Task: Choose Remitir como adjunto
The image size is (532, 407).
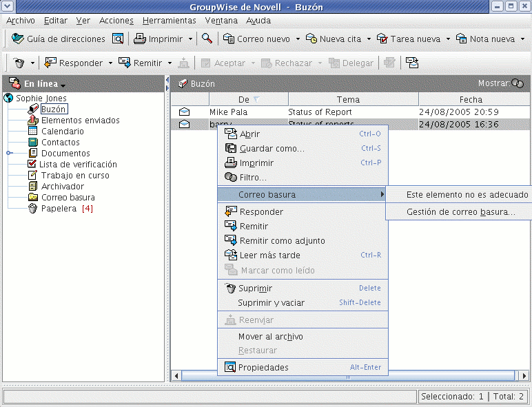Action: (303, 241)
